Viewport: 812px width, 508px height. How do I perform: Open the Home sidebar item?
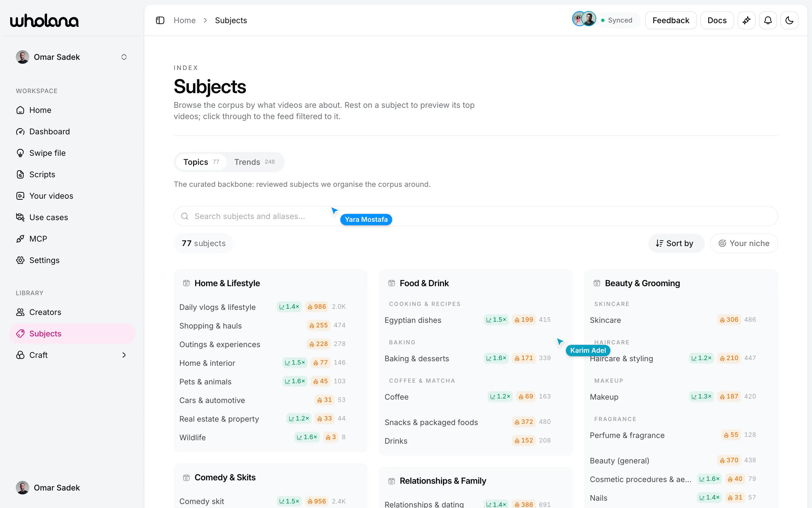pos(72,110)
